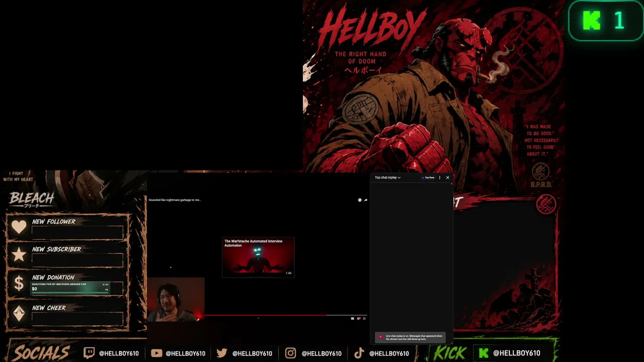Click the 'New Donation' label

point(53,278)
